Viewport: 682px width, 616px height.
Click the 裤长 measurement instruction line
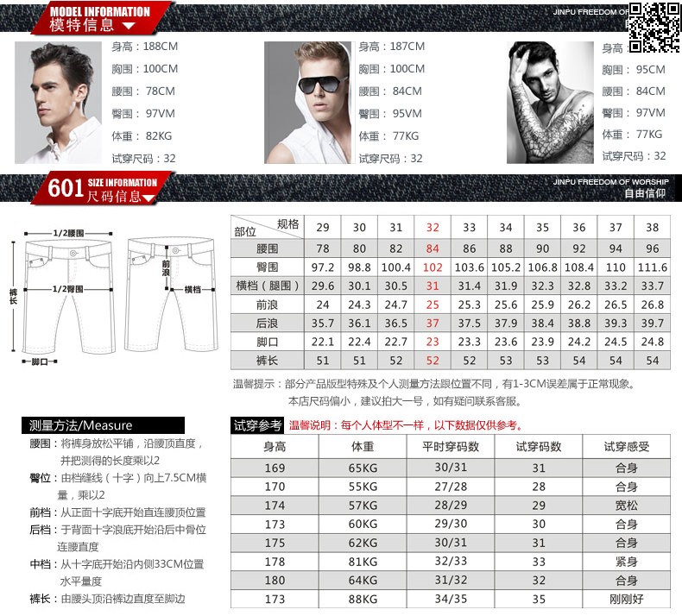pyautogui.click(x=107, y=599)
